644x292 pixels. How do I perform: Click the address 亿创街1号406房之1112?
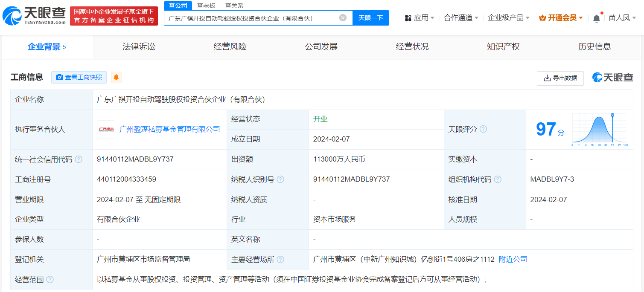458,259
